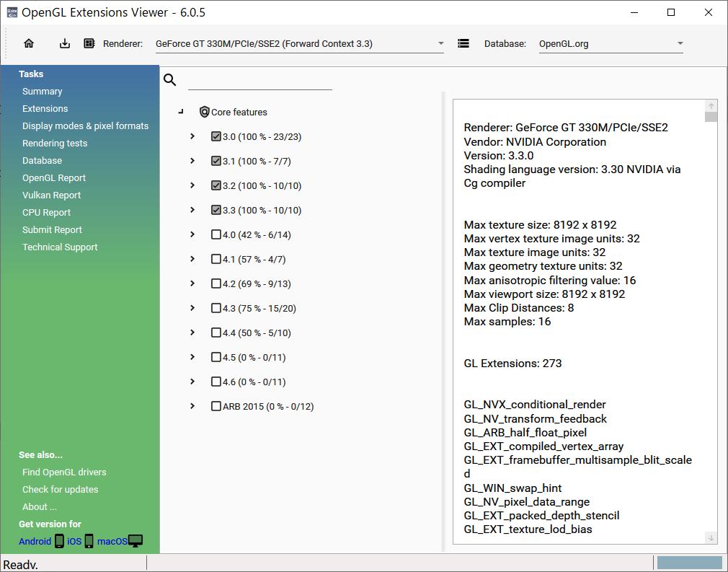Viewport: 728px width, 572px height.
Task: Check the ARB 2015 checkbox
Action: pyautogui.click(x=216, y=406)
